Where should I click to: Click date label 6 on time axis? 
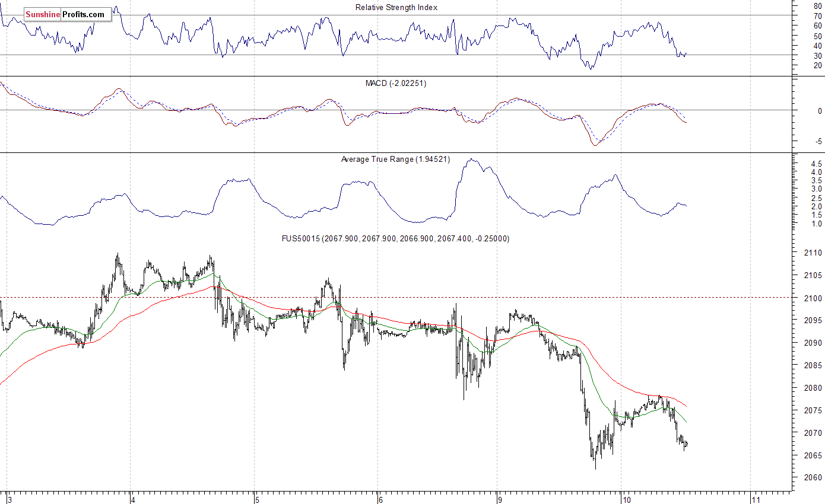pyautogui.click(x=380, y=499)
